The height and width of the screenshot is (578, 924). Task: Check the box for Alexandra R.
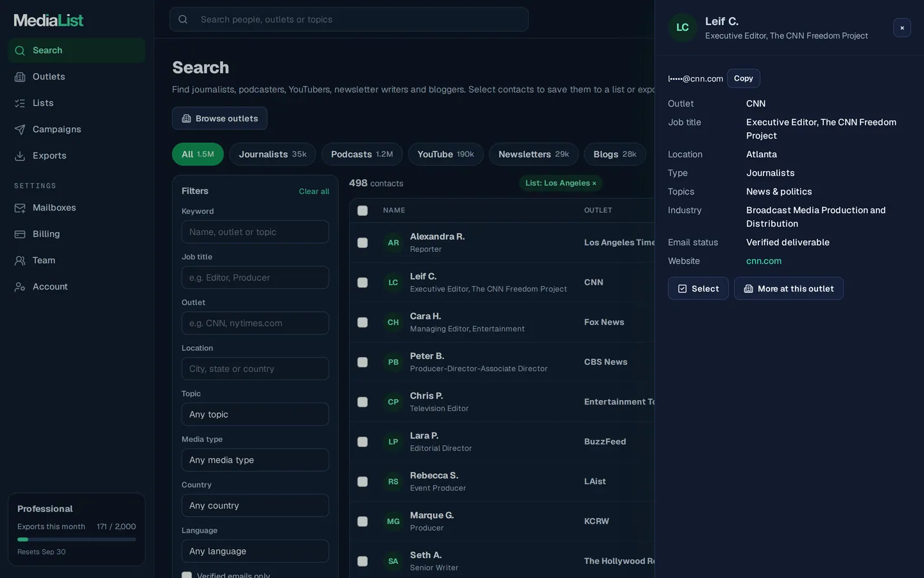point(363,243)
